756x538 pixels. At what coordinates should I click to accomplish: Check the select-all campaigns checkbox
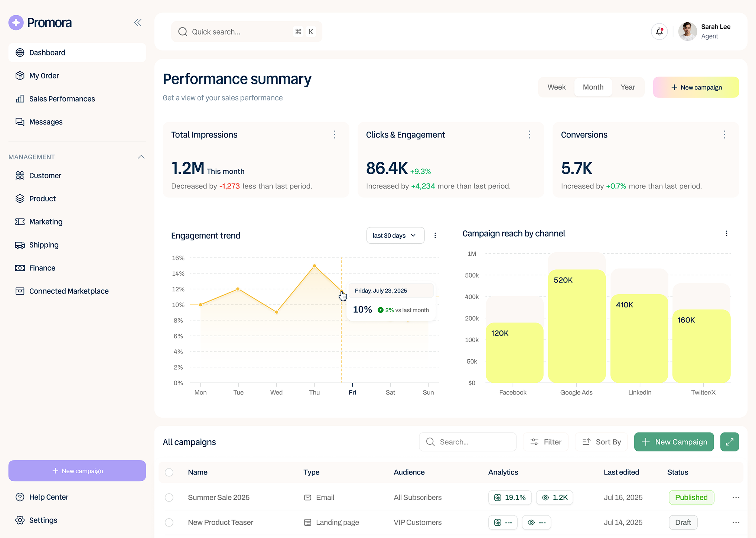tap(169, 472)
